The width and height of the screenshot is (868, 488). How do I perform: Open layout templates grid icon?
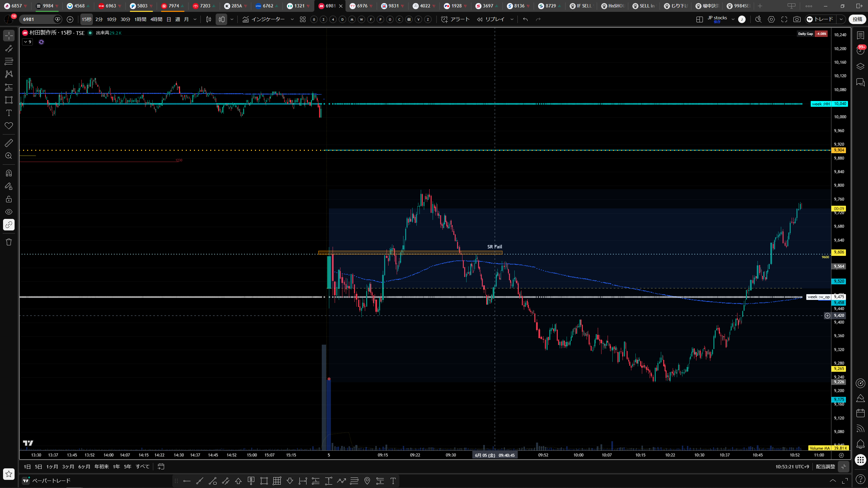(303, 19)
